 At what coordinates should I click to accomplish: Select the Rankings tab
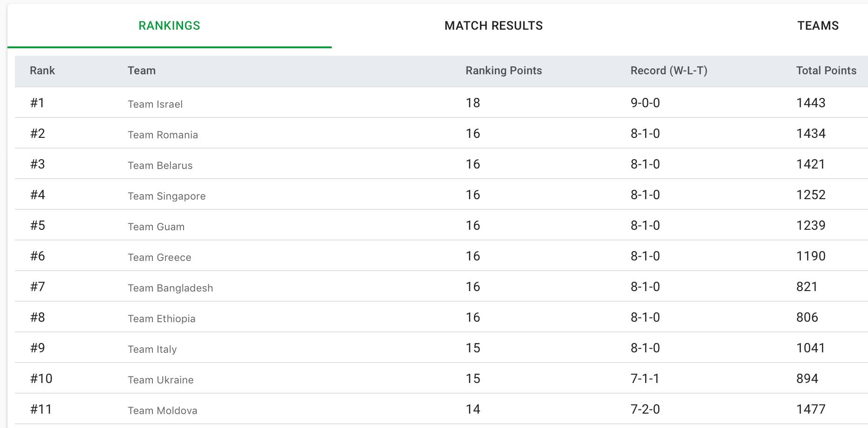tap(170, 26)
